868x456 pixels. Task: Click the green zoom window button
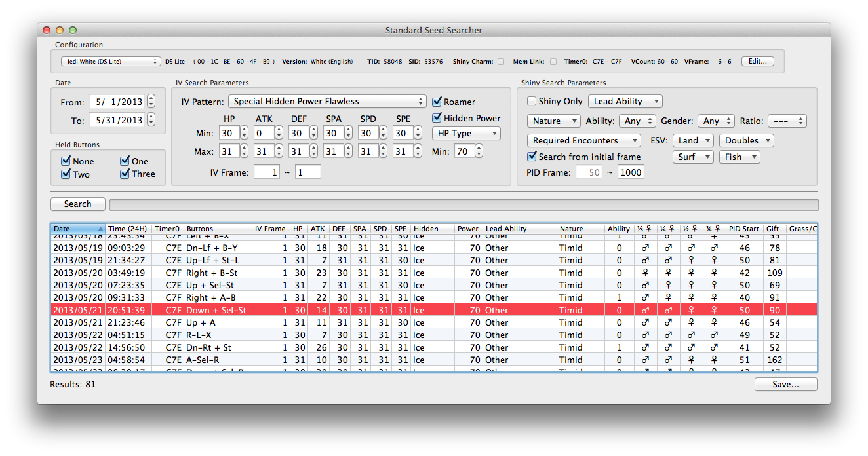click(73, 30)
